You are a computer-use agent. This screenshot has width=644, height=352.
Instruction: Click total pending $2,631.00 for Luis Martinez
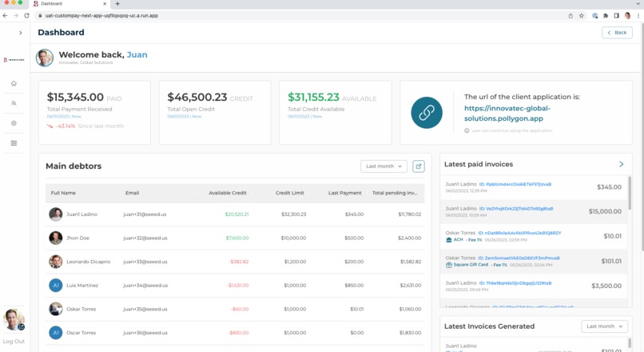(411, 286)
